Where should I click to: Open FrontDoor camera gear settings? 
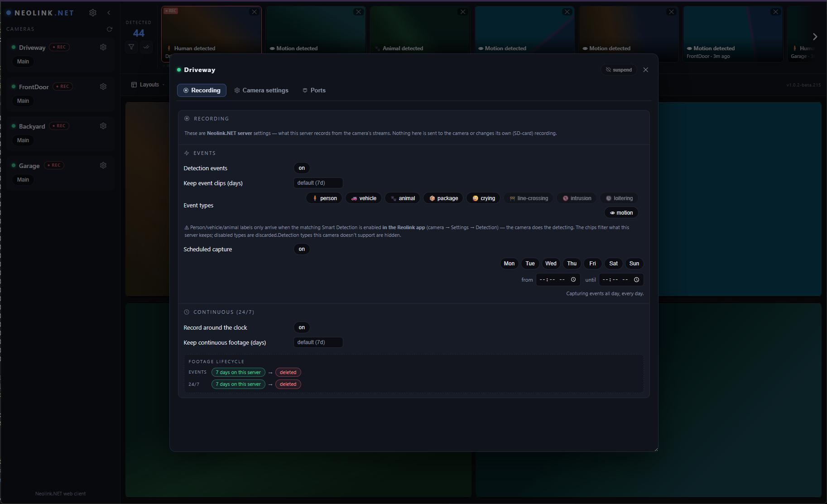coord(103,86)
